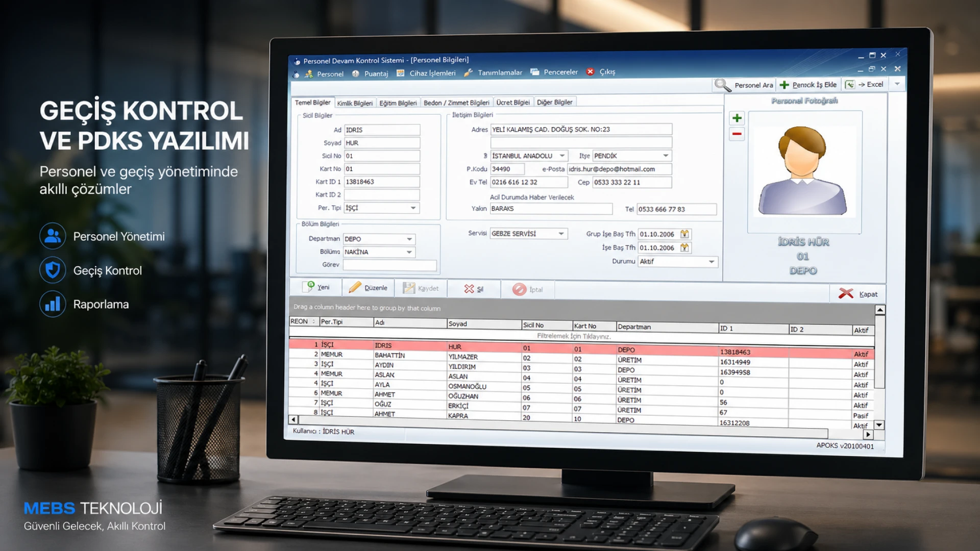Viewport: 980px width, 551px height.
Task: Expand the Servisi GEBZE SERVİSİ dropdown
Action: click(561, 234)
